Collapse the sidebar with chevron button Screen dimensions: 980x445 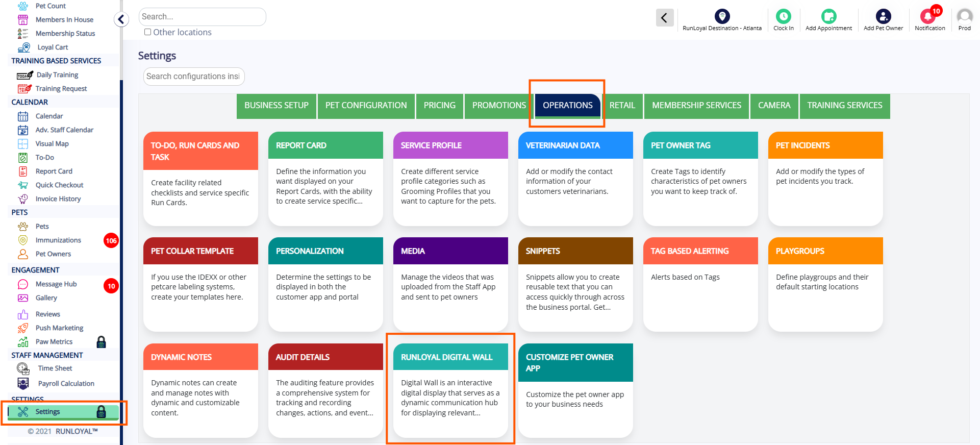[x=121, y=19]
